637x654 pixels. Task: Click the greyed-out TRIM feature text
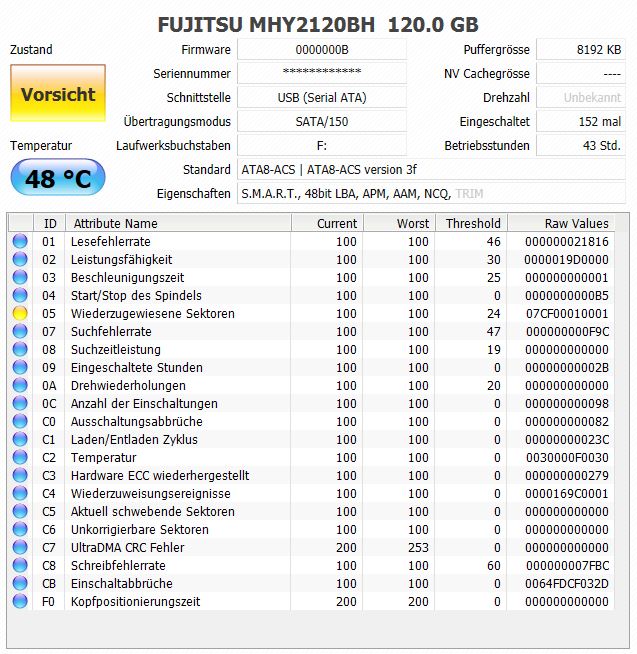coord(469,194)
